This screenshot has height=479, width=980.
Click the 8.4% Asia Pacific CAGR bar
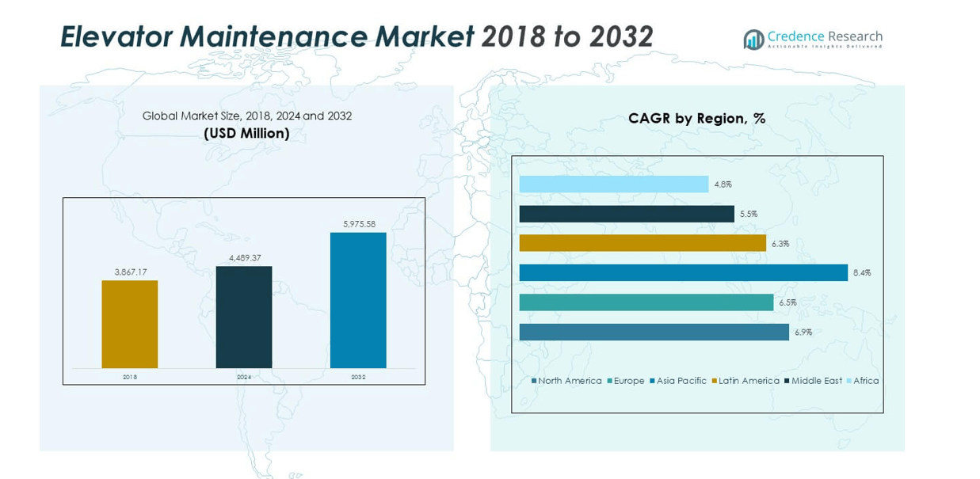pyautogui.click(x=683, y=272)
